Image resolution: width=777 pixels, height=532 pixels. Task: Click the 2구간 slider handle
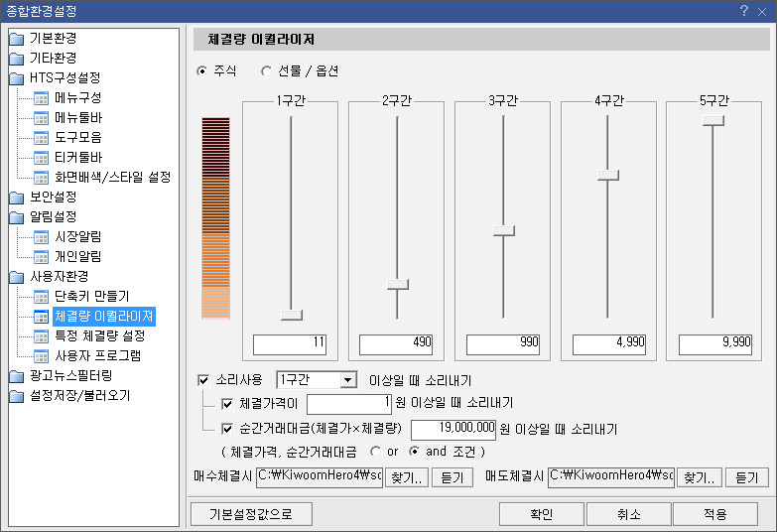point(398,285)
